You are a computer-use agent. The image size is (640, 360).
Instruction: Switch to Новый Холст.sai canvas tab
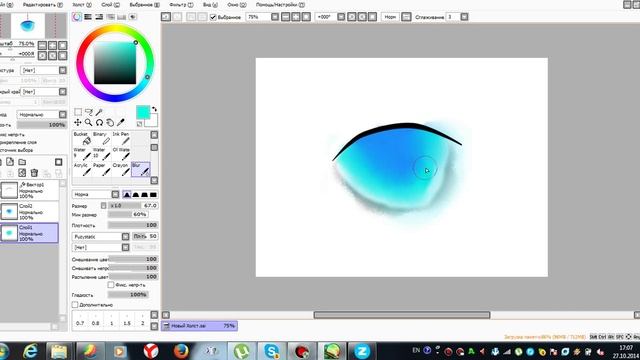click(200, 326)
